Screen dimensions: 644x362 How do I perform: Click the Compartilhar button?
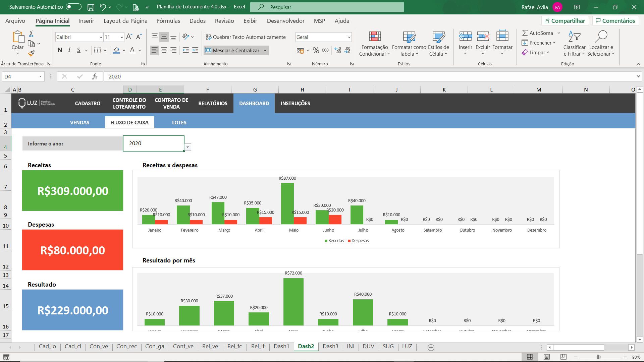[x=565, y=21]
